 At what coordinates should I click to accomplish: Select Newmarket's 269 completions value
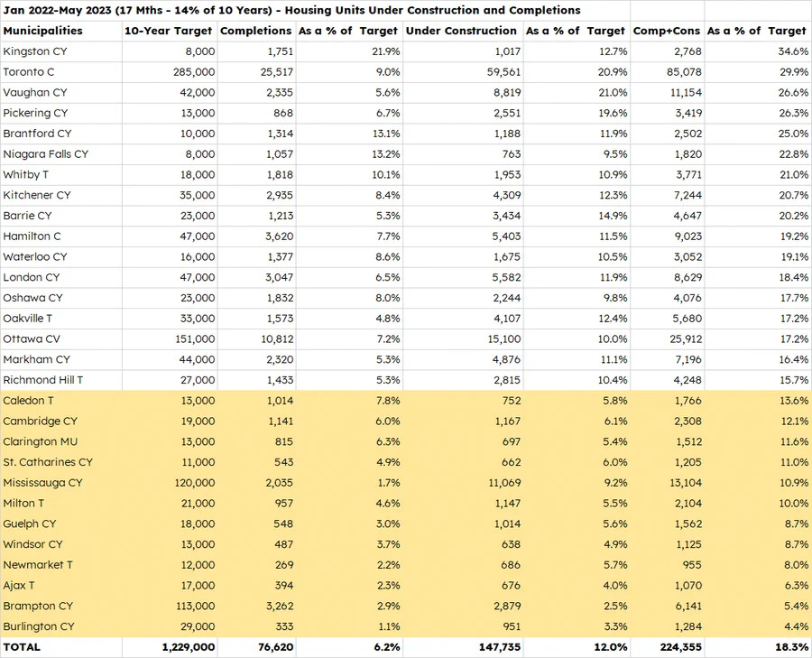coord(284,565)
